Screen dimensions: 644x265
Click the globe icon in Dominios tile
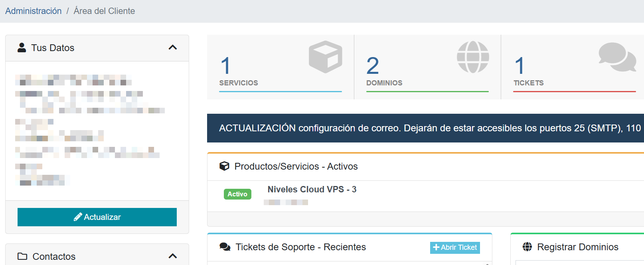[473, 57]
